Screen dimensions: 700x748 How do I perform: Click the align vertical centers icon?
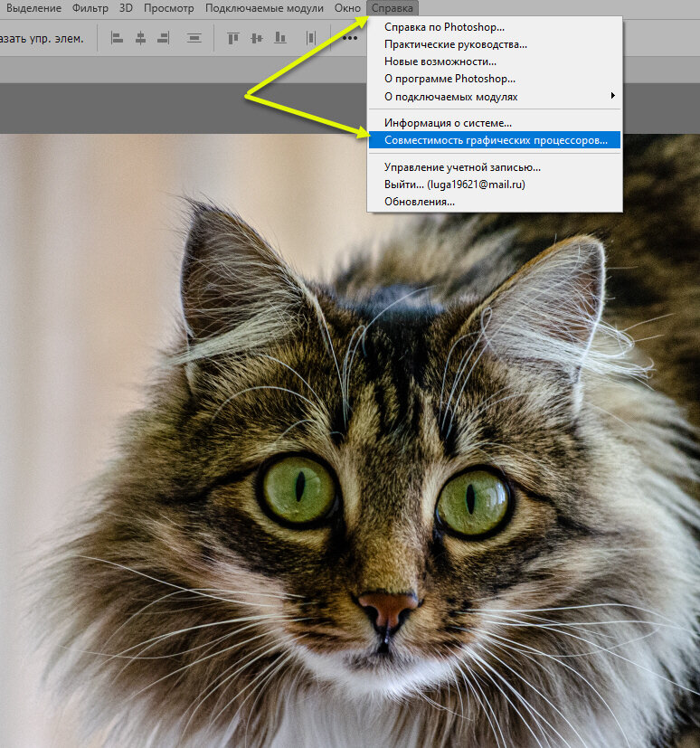[257, 38]
